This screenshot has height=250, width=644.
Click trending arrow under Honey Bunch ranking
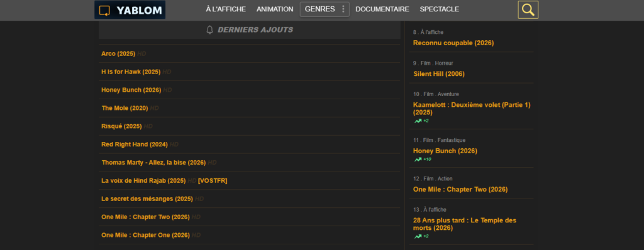418,160
